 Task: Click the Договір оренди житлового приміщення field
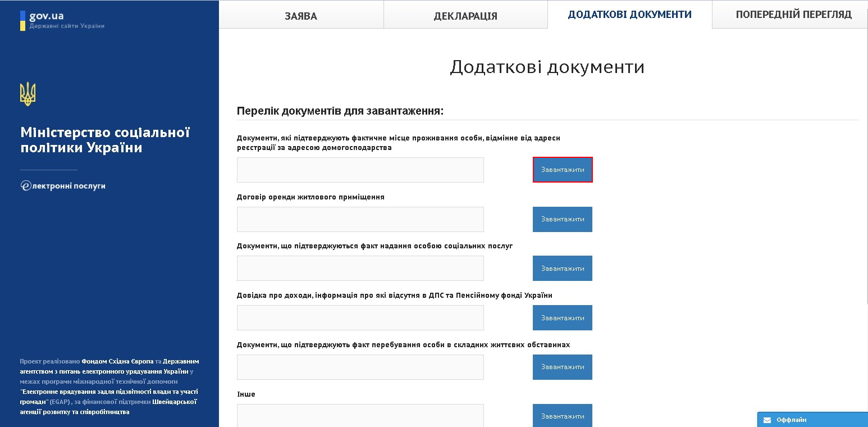tap(360, 219)
